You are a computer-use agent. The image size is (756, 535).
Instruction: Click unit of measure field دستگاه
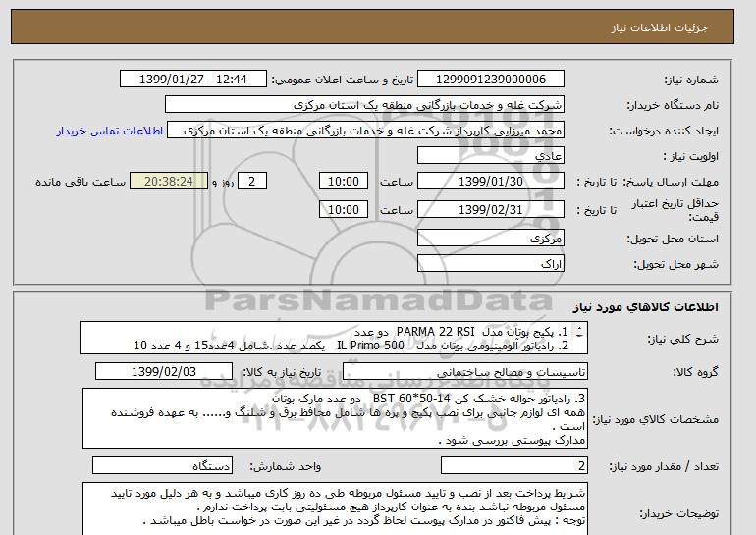click(162, 465)
